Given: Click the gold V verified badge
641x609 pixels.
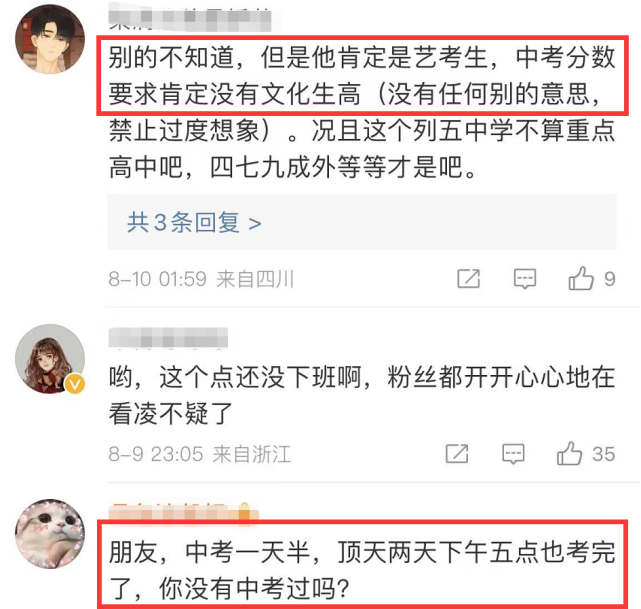Looking at the screenshot, I should click(x=75, y=384).
